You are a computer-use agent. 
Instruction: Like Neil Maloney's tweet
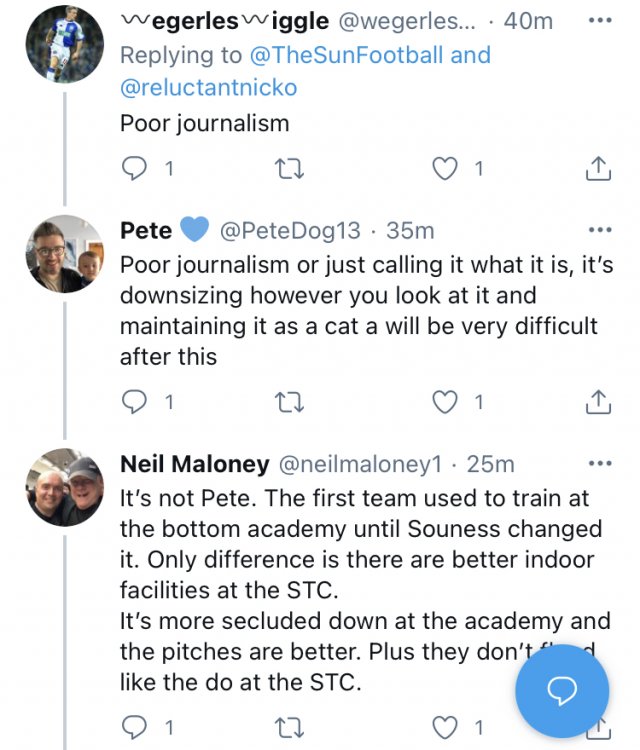point(444,725)
